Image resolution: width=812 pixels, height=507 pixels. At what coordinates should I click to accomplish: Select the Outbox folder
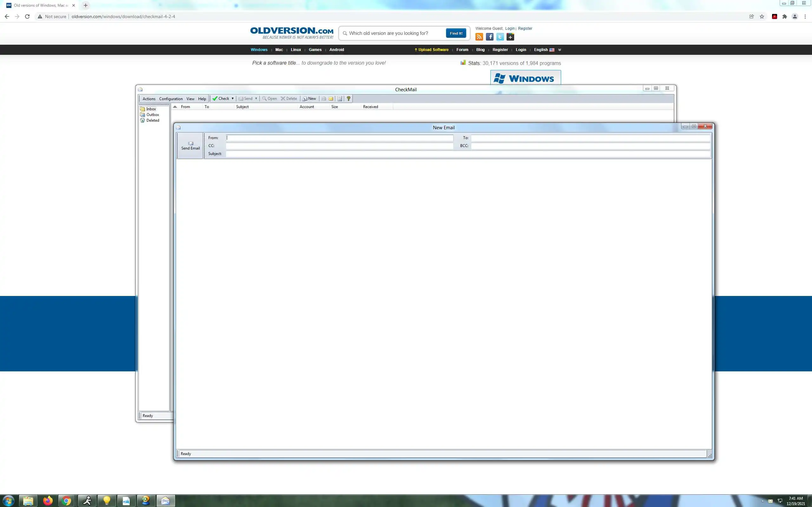click(152, 115)
